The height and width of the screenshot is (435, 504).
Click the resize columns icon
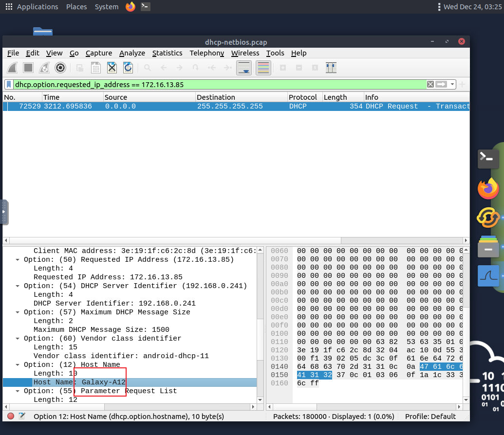pyautogui.click(x=331, y=68)
